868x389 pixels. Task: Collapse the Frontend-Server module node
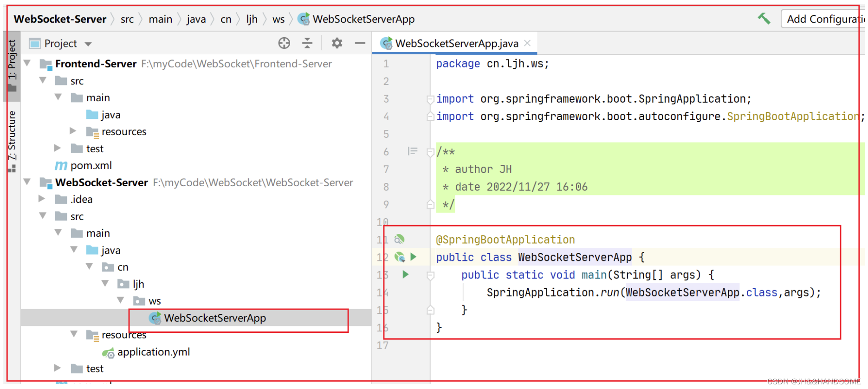[27, 63]
